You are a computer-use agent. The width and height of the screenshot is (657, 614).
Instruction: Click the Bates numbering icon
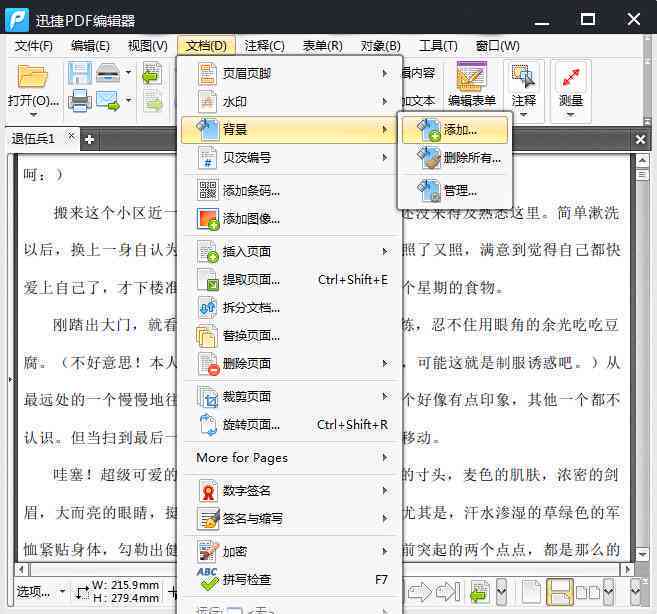tap(207, 158)
